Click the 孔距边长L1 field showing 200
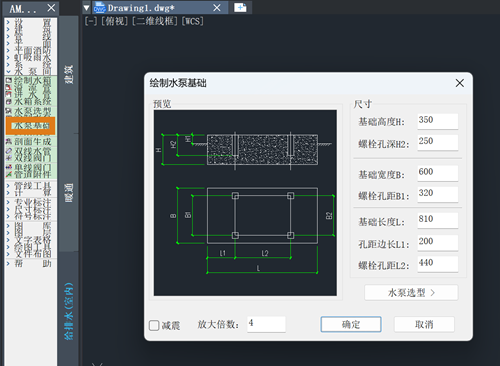The image size is (500, 366). point(438,243)
